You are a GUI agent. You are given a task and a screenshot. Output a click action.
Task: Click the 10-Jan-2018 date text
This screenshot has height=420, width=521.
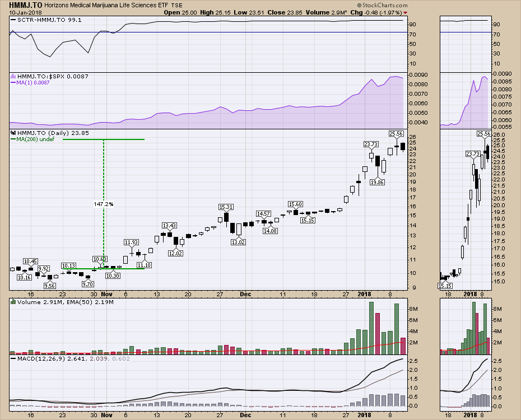pos(25,13)
